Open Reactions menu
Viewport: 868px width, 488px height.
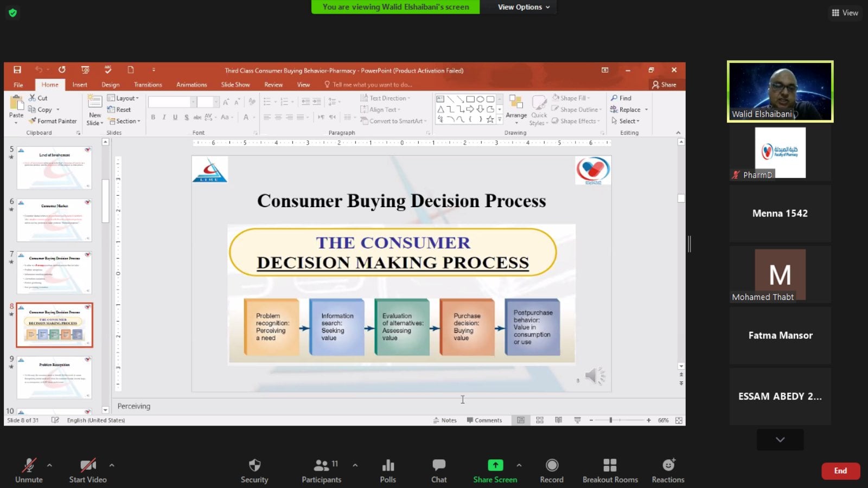668,466
